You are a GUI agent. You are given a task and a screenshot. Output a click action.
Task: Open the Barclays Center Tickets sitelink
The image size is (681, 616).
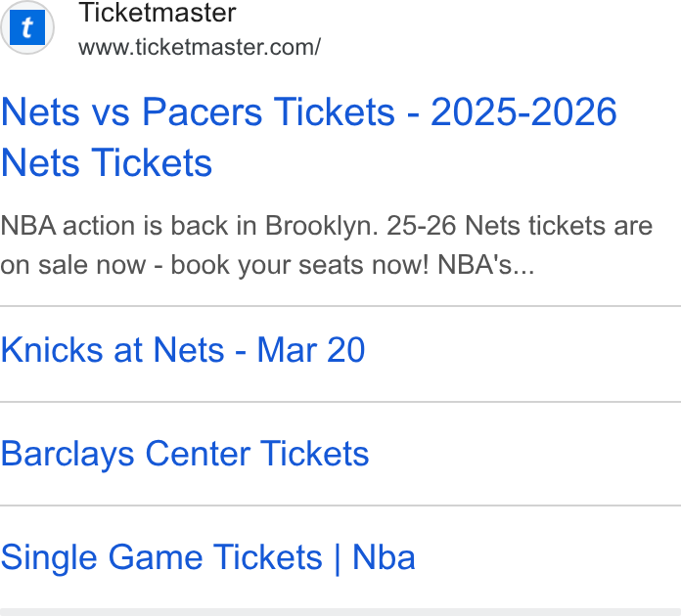[x=185, y=454]
